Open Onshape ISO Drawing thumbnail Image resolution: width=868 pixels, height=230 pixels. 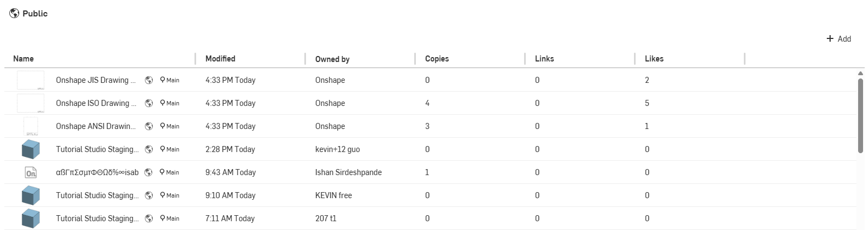click(31, 103)
